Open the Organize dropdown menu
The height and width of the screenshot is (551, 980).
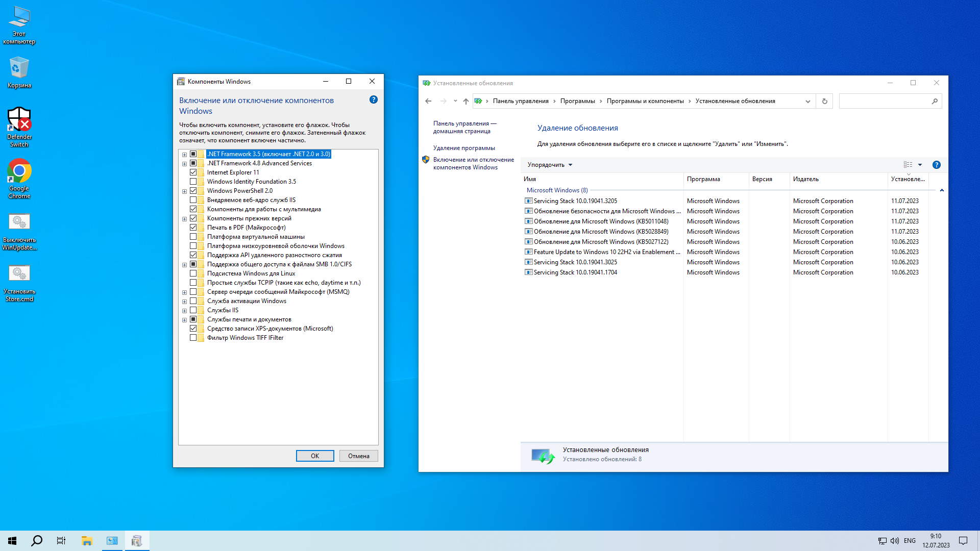(550, 165)
